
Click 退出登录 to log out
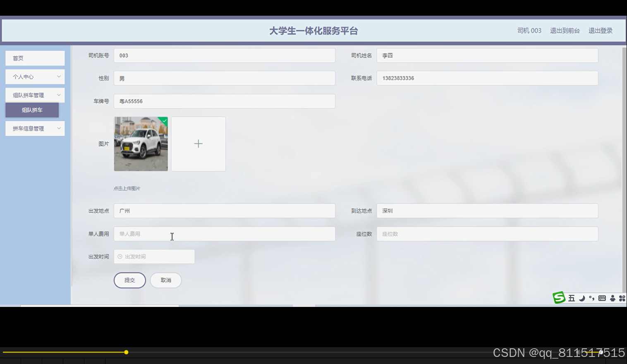click(x=600, y=31)
